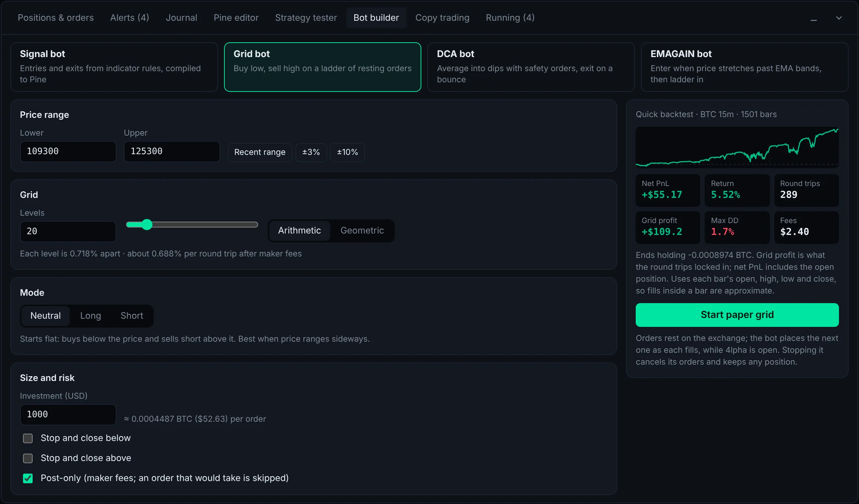
Task: Collapse the panel using the chevron icon
Action: [x=839, y=18]
